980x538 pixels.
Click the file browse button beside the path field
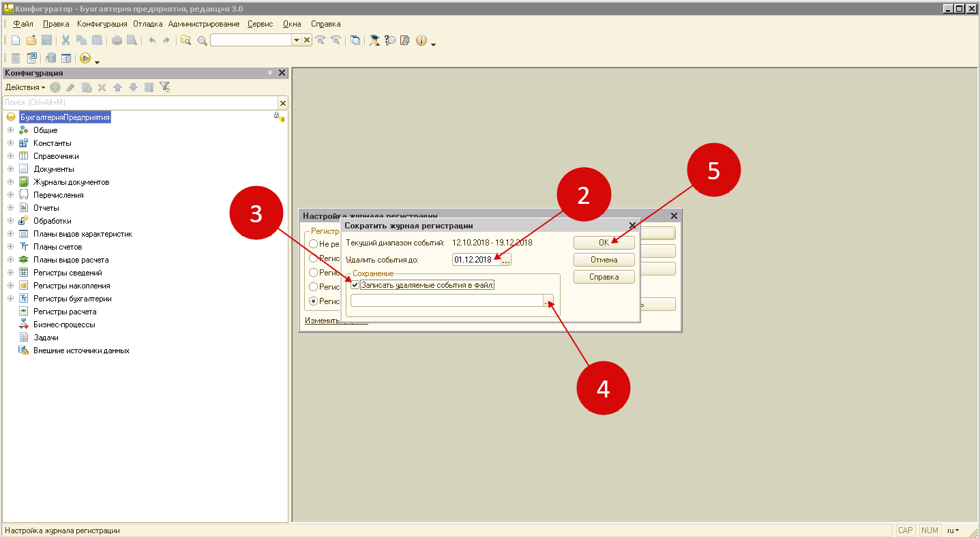click(548, 301)
